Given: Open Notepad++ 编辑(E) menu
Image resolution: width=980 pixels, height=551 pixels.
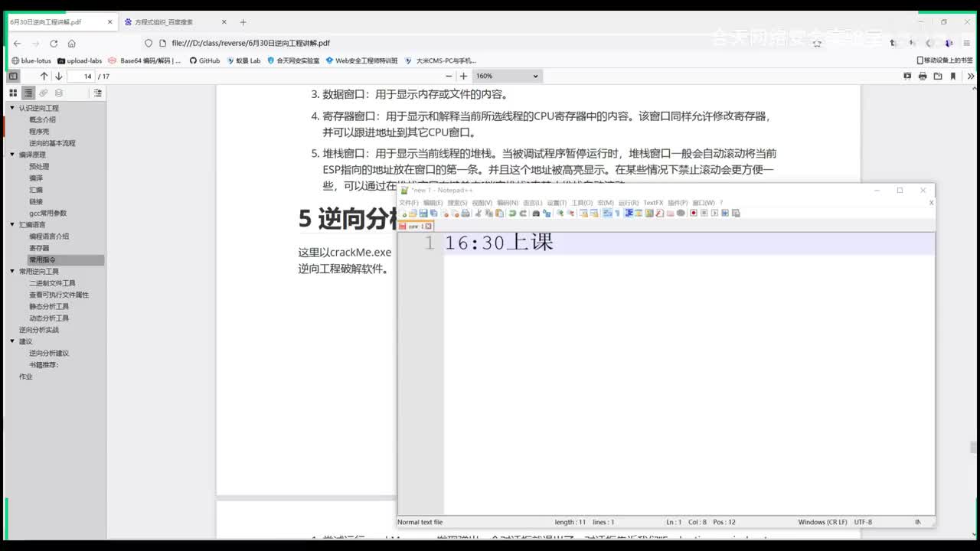Looking at the screenshot, I should coord(433,203).
